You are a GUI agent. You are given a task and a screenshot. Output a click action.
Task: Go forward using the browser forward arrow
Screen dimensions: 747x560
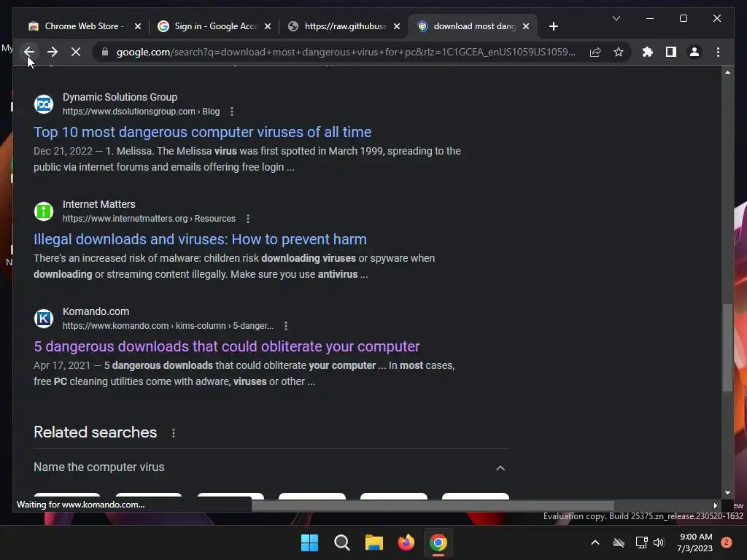[53, 52]
